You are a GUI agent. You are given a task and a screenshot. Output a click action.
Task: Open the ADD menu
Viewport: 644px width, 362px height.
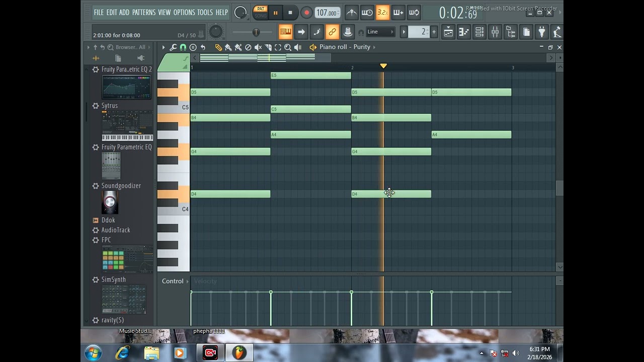(124, 12)
